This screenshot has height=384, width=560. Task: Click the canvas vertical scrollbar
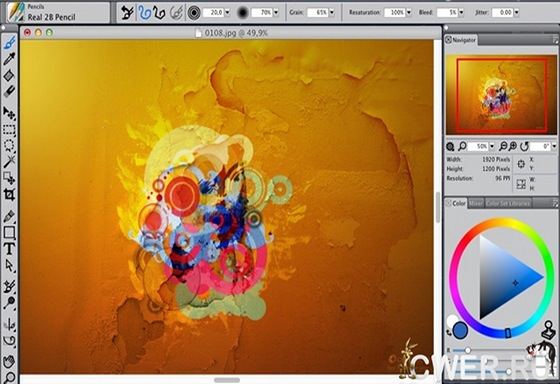[x=438, y=207]
